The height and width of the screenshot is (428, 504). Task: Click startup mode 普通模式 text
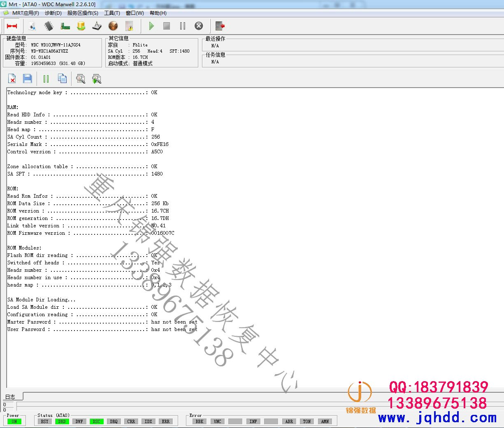143,64
